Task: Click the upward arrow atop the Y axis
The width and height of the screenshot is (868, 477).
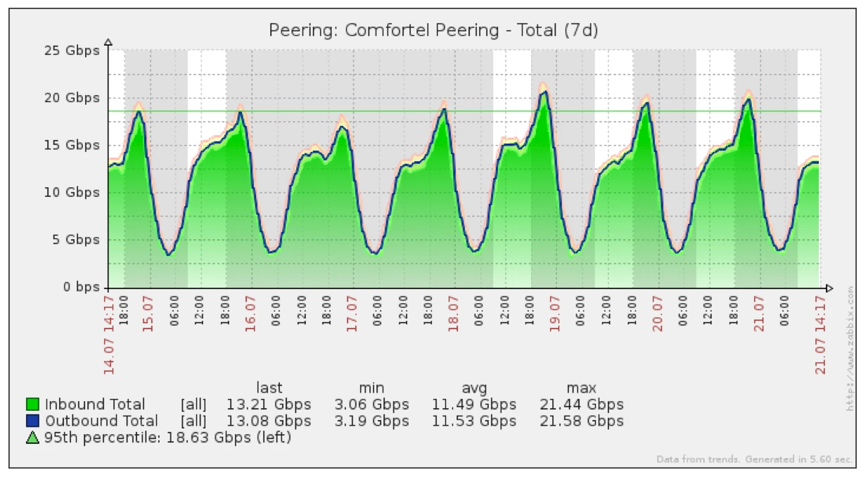Action: 108,42
